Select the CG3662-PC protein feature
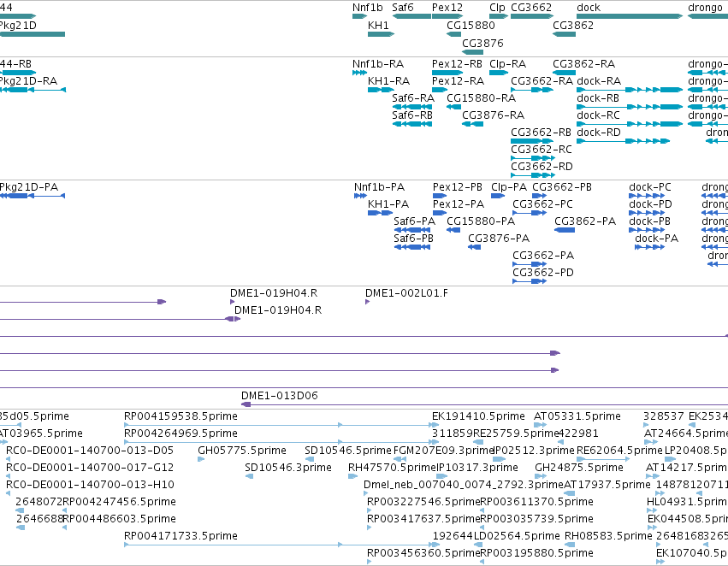 (x=530, y=213)
